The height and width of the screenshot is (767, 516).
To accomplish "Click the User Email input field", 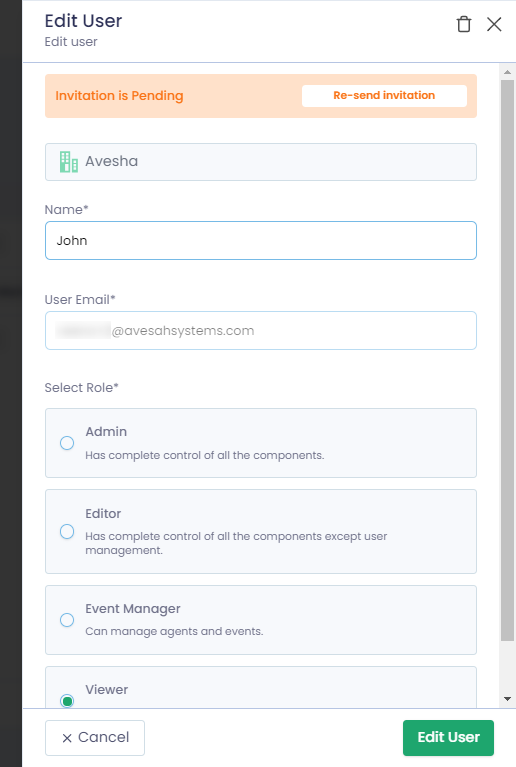I will click(261, 331).
